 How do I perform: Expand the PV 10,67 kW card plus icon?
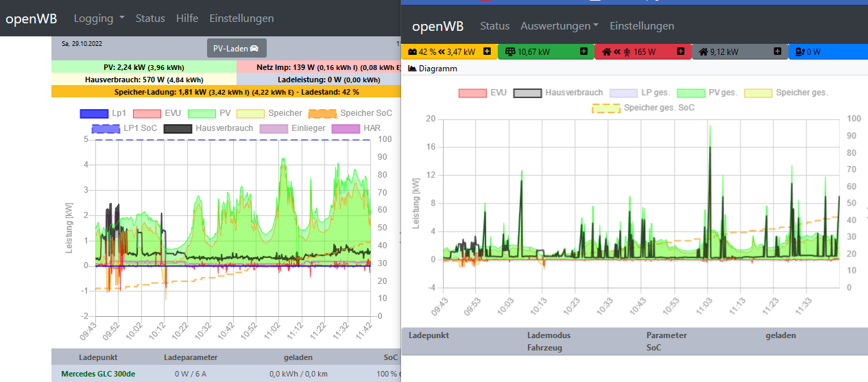point(583,51)
